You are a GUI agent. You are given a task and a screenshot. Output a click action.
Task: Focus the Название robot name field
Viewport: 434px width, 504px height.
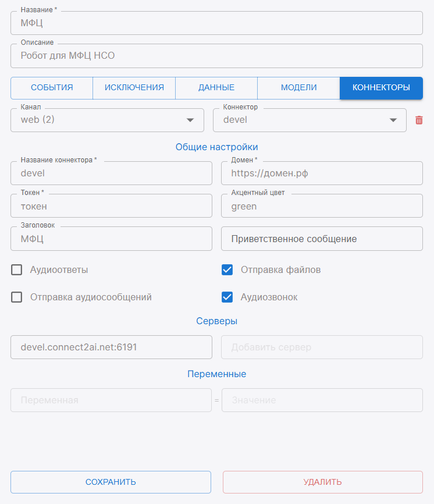coord(216,23)
